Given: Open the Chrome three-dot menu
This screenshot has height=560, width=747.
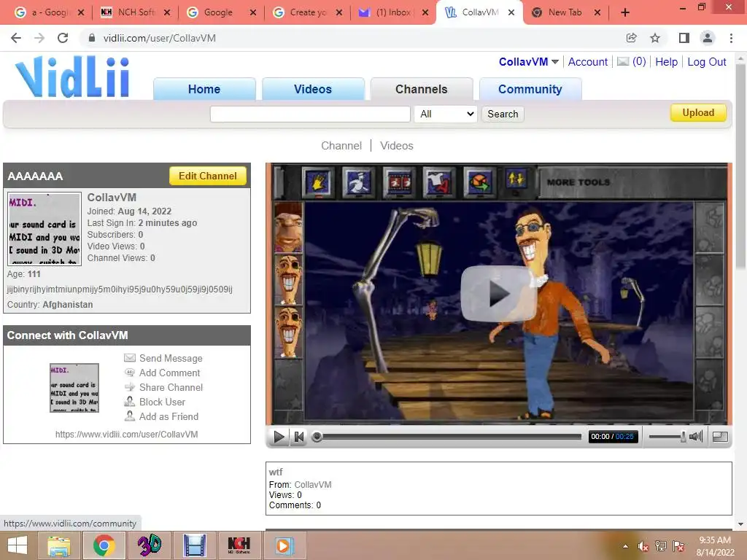Looking at the screenshot, I should 731,38.
